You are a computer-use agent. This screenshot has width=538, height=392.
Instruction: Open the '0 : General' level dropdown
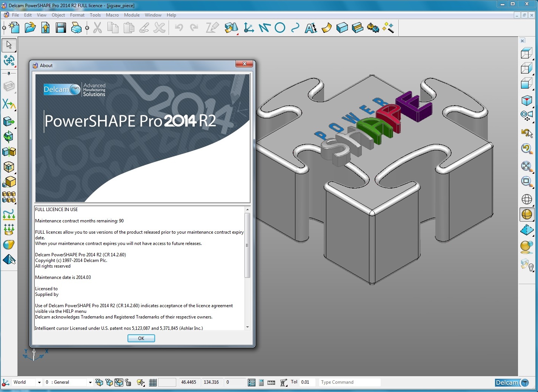pos(90,383)
